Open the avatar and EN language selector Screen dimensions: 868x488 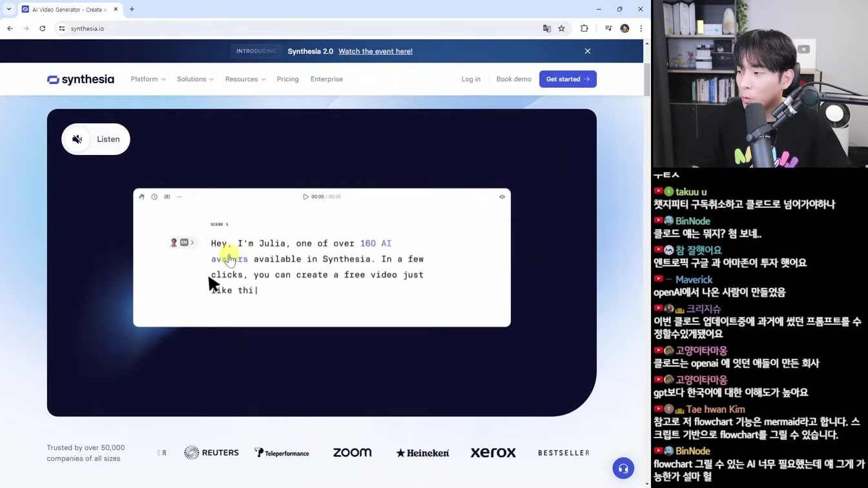tap(182, 243)
